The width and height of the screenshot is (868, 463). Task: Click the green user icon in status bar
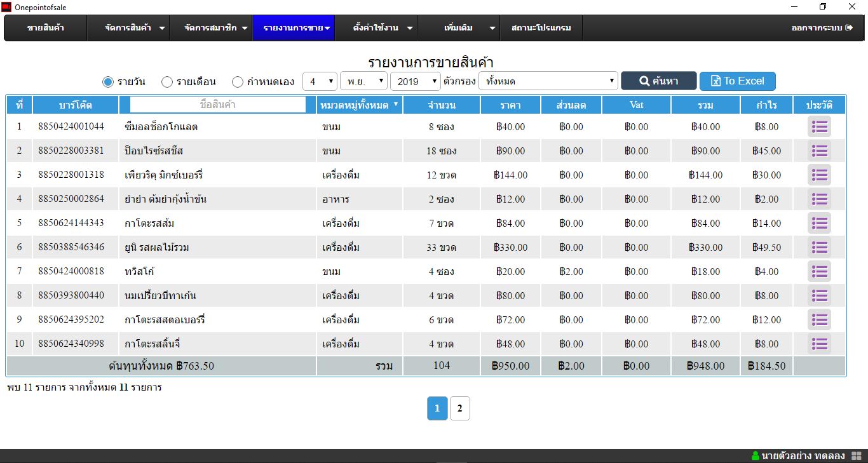[755, 456]
